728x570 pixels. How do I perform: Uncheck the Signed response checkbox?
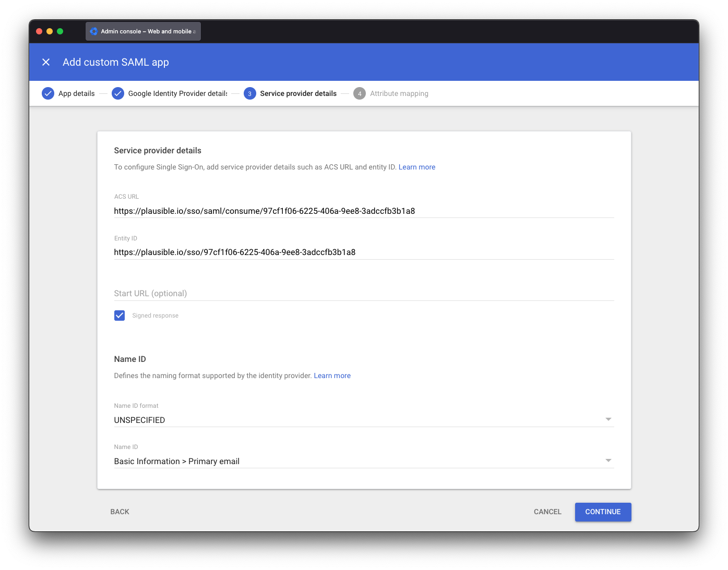(x=120, y=315)
